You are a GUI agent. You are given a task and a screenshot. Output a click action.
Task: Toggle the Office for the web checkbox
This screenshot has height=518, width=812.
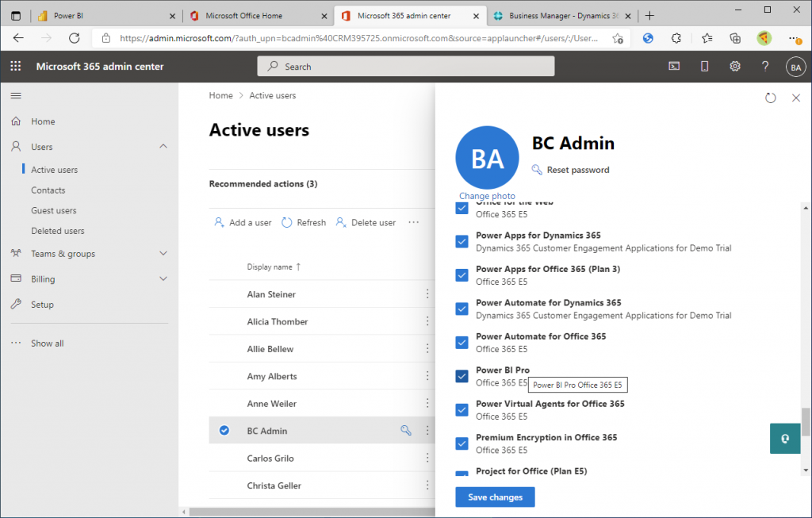pyautogui.click(x=462, y=209)
